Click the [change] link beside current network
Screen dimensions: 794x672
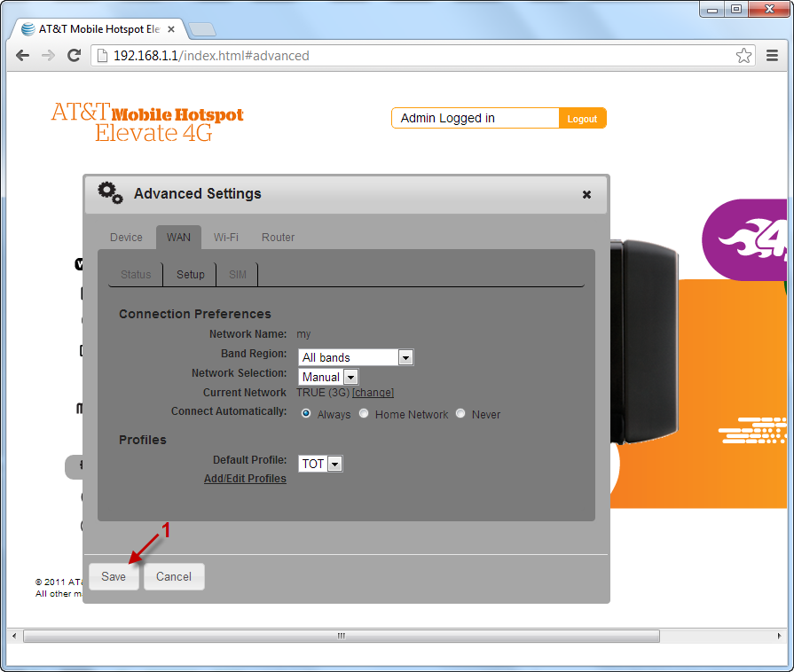coord(373,393)
